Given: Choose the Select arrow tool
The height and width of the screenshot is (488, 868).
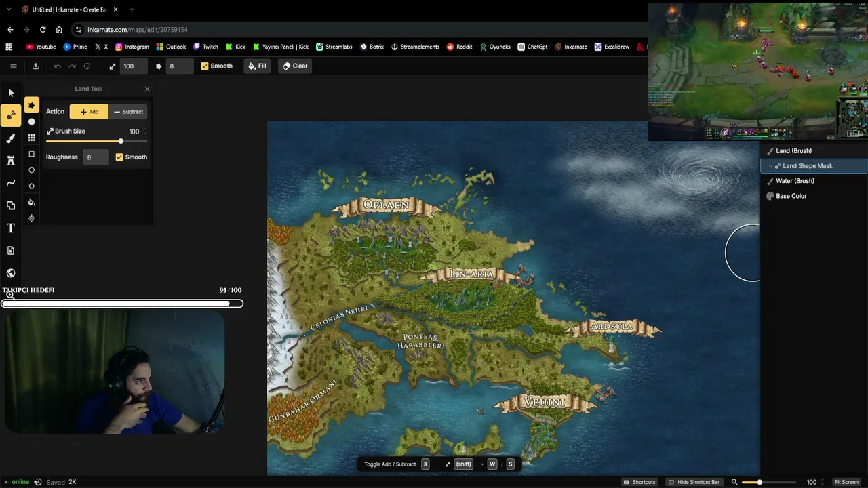Looking at the screenshot, I should [11, 93].
